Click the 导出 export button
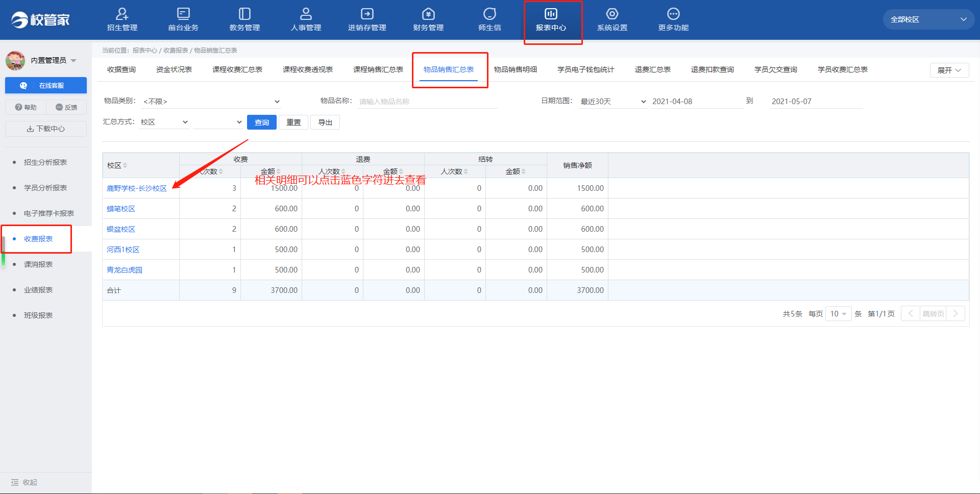 [x=325, y=122]
